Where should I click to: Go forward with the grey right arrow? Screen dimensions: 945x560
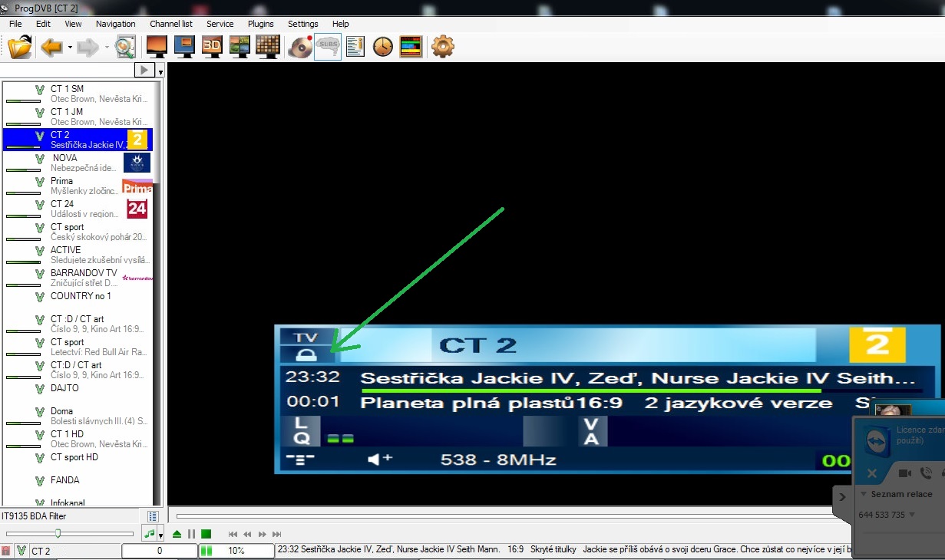(88, 47)
